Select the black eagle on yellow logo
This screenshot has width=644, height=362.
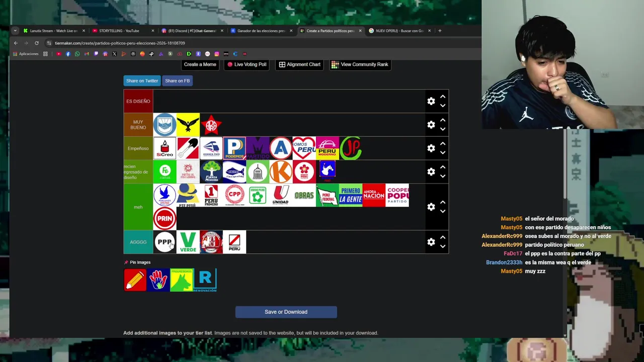tap(188, 125)
